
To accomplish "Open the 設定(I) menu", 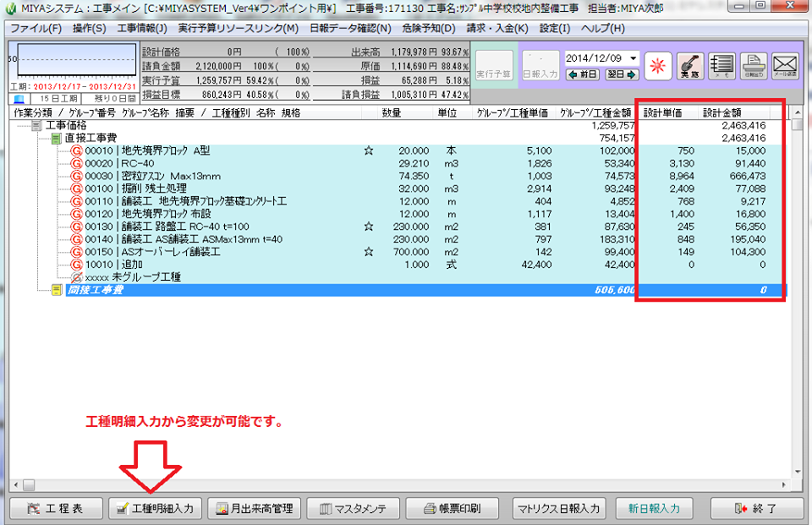I will pyautogui.click(x=555, y=29).
